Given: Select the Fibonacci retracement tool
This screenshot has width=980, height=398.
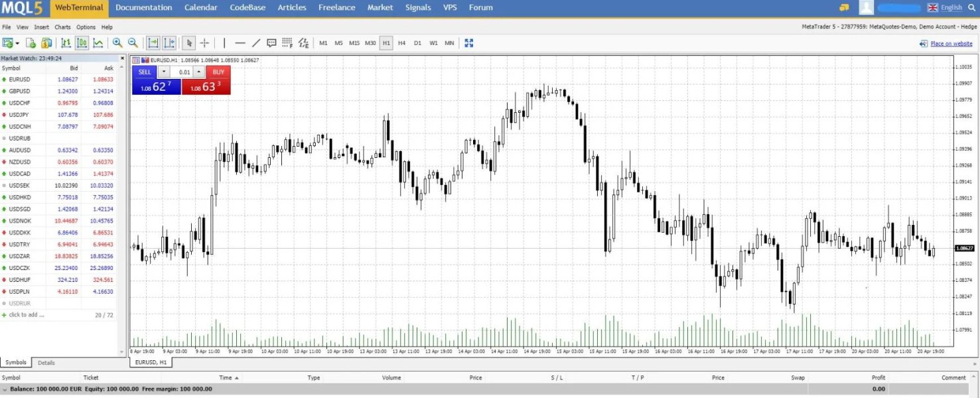Looking at the screenshot, I should tap(287, 43).
